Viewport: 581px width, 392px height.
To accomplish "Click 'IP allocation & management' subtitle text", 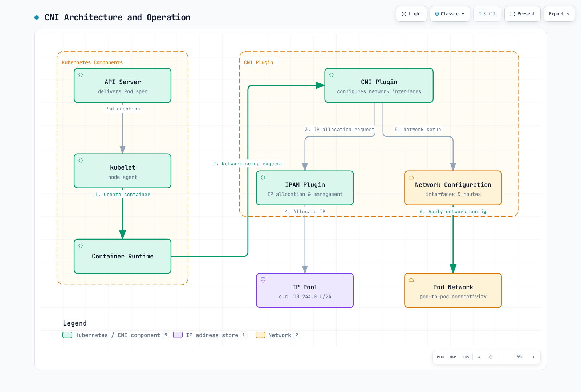I will pos(305,194).
